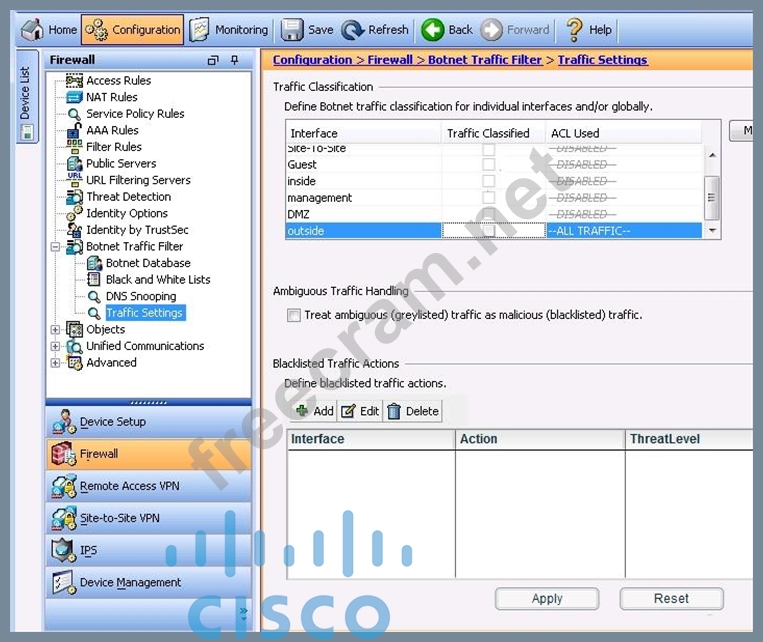
Task: Toggle Traffic Classified checkbox for inside interface
Action: click(489, 181)
